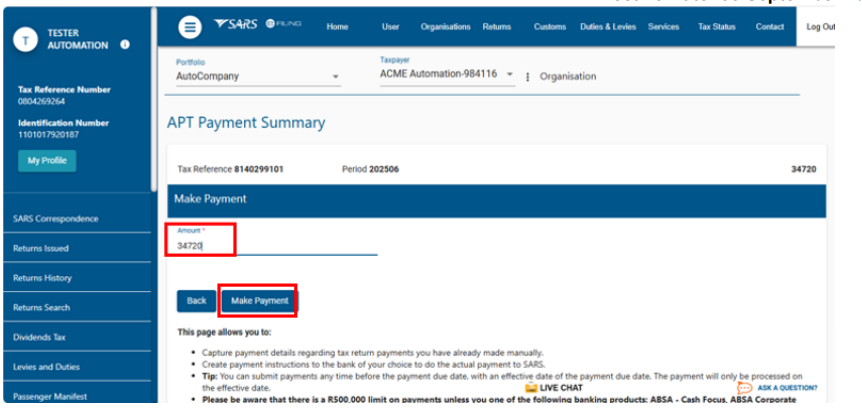This screenshot has width=862, height=413.
Task: Click the info icon beside Tester Automation
Action: point(125,44)
